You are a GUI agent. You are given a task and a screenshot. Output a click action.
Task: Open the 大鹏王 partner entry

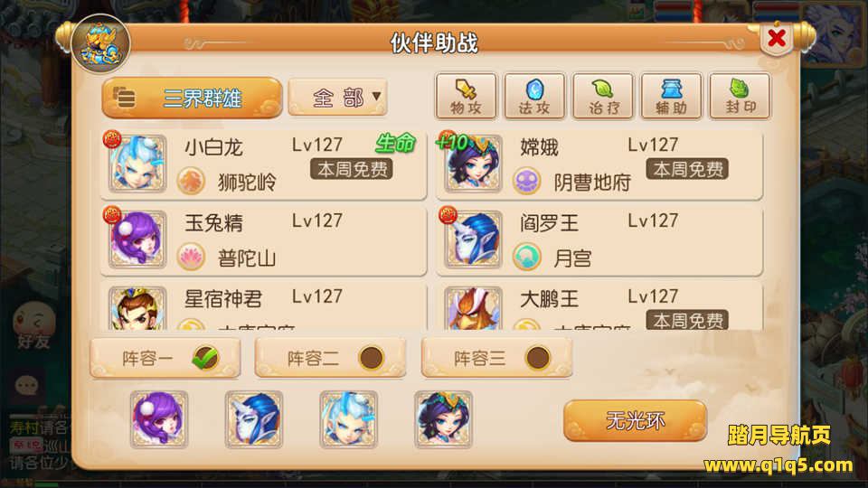[x=599, y=307]
